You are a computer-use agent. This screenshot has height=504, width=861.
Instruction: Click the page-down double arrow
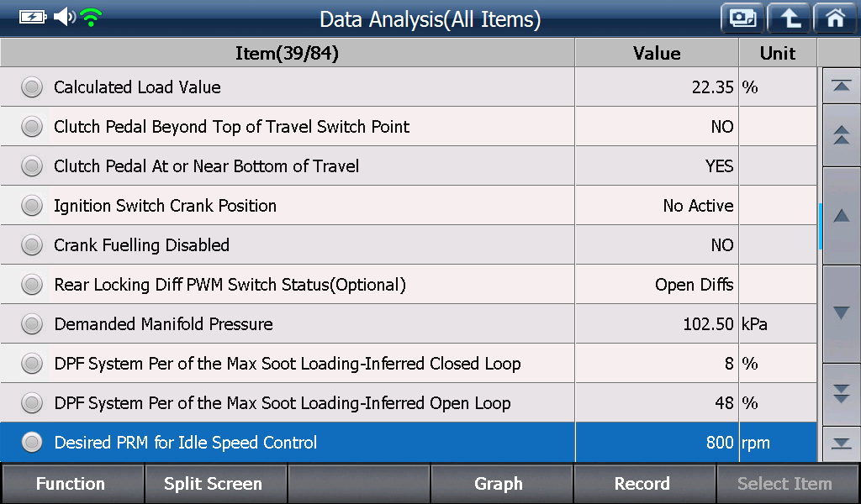pos(841,394)
